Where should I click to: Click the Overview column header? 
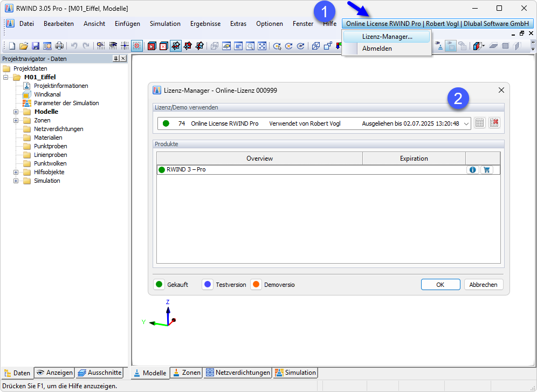point(259,159)
